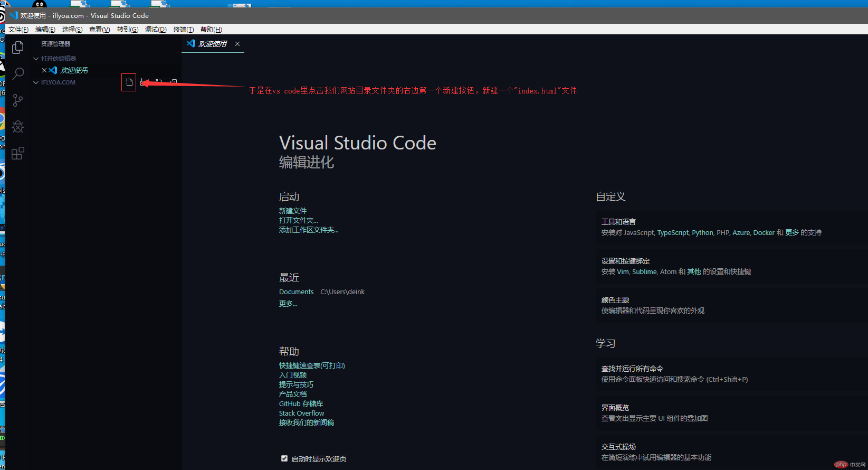Open the 文件(F) menu

[x=18, y=30]
